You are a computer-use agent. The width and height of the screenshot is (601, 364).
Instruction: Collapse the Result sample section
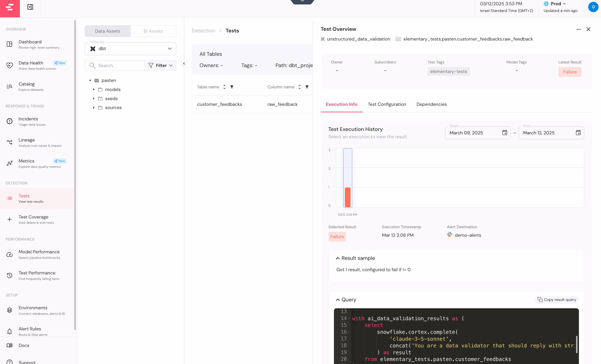(x=338, y=258)
